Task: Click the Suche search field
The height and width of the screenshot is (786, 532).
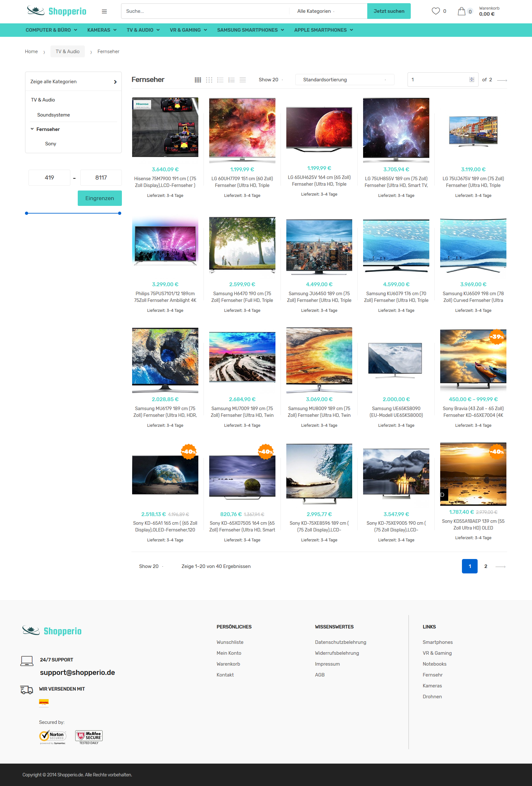Action: pos(205,11)
